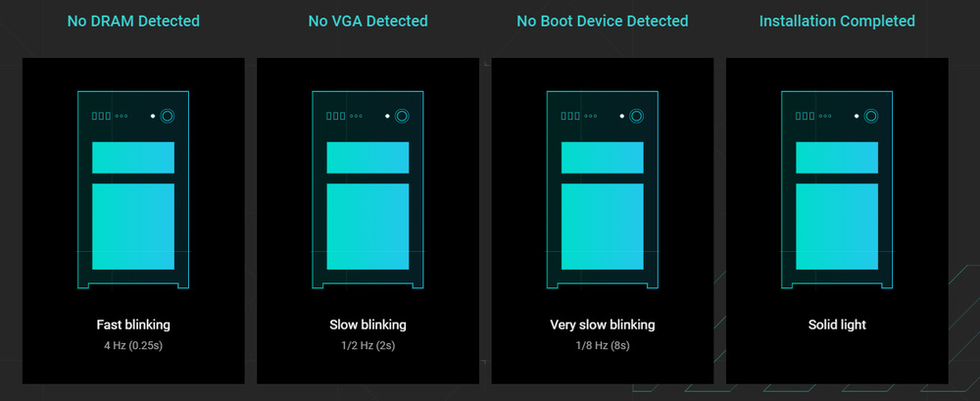The height and width of the screenshot is (401, 980).
Task: Click large lower panel of No VGA tower
Action: click(x=367, y=226)
